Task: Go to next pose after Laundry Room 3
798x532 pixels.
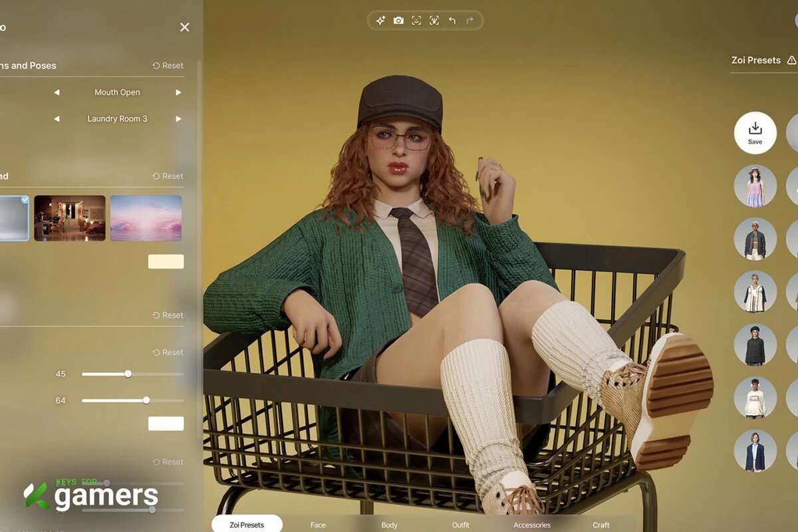Action: point(178,119)
